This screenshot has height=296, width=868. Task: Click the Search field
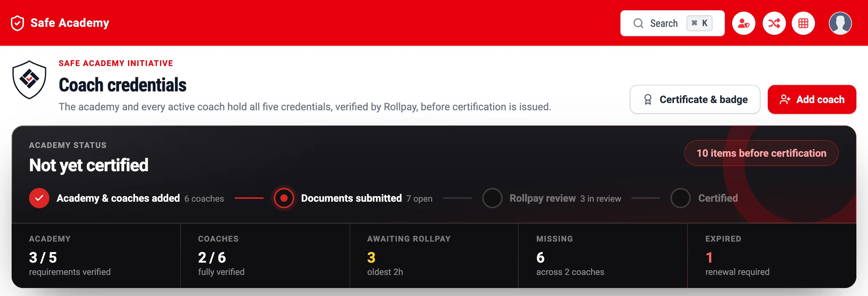673,23
